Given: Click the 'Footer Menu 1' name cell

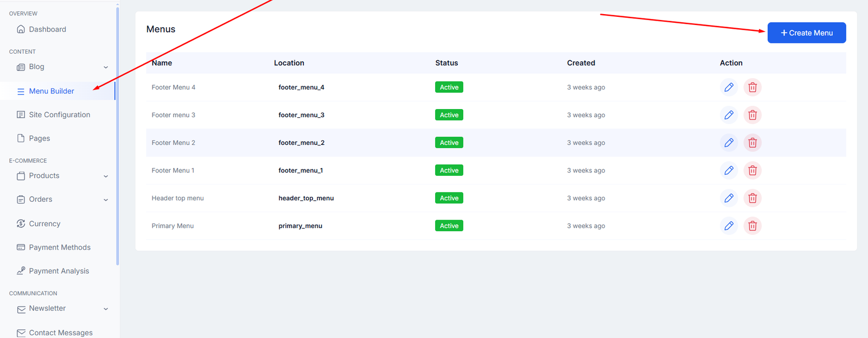Looking at the screenshot, I should point(173,170).
